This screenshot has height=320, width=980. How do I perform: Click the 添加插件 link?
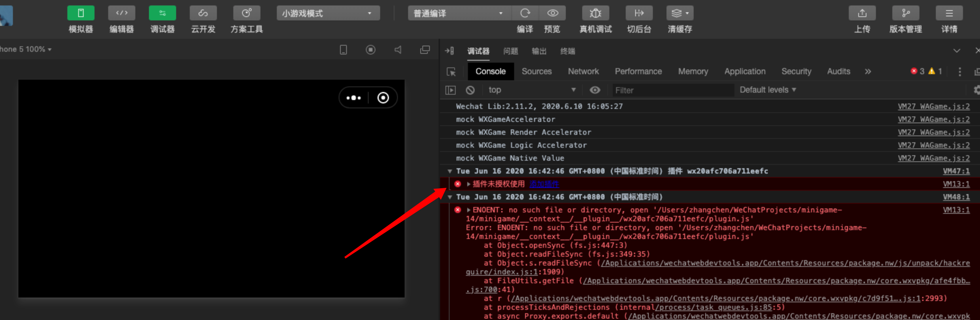(x=544, y=185)
